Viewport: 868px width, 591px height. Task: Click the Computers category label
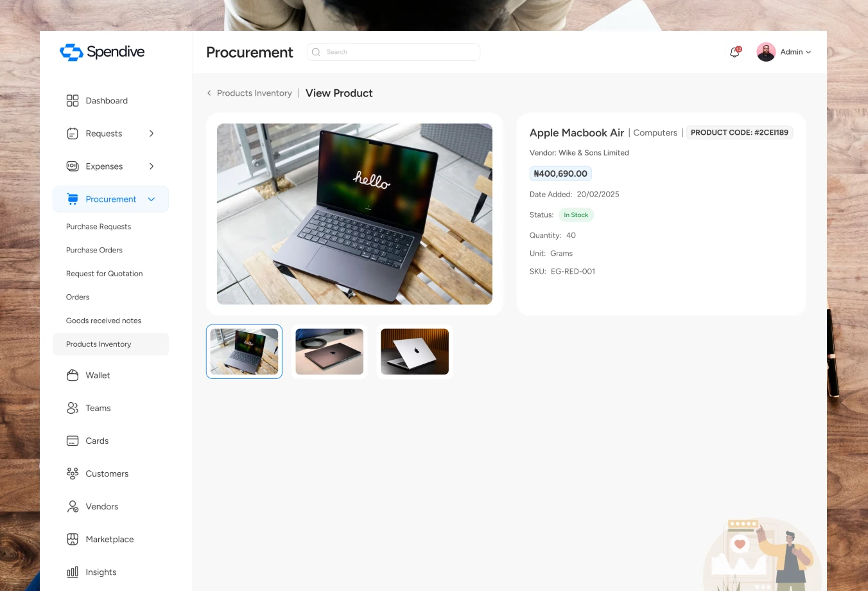[x=655, y=133]
